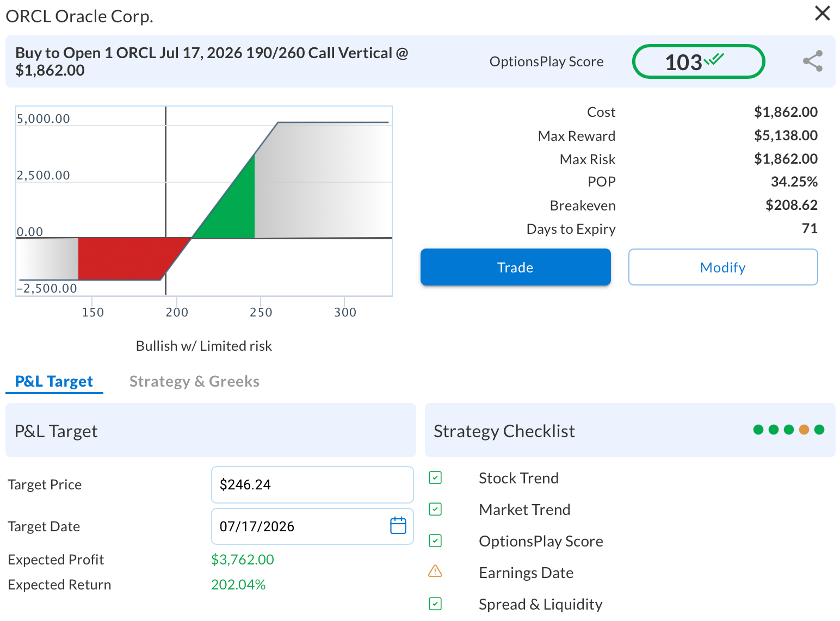Viewport: 840px width, 621px height.
Task: Click the Bullish w/ Limited risk caption
Action: (204, 346)
